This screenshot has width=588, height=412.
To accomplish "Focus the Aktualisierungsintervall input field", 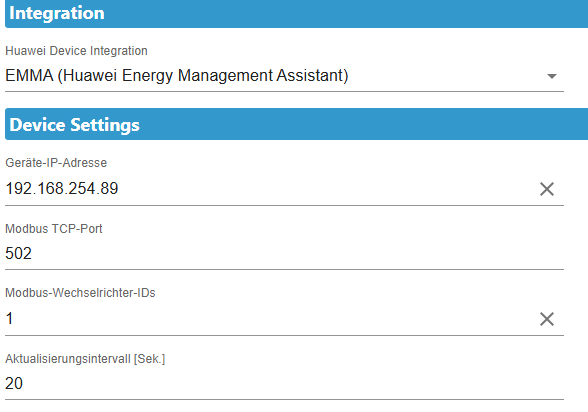I will click(284, 384).
